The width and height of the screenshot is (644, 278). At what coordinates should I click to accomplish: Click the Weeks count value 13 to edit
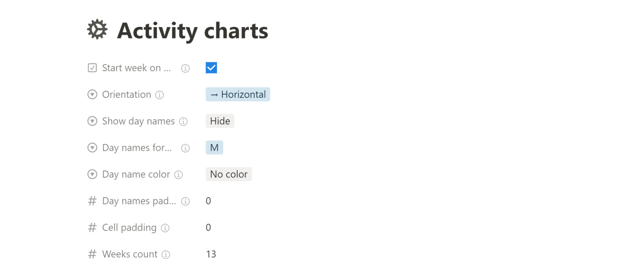(211, 254)
